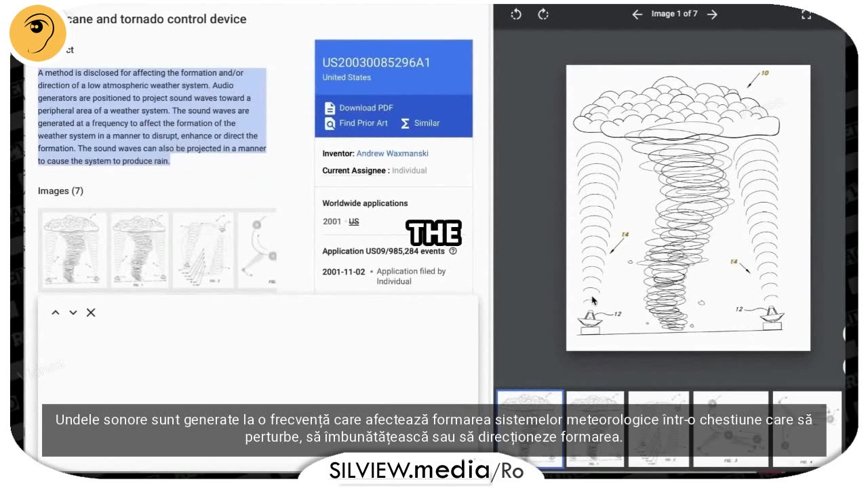Image resolution: width=868 pixels, height=488 pixels.
Task: Click the Download PDF icon
Action: point(330,108)
